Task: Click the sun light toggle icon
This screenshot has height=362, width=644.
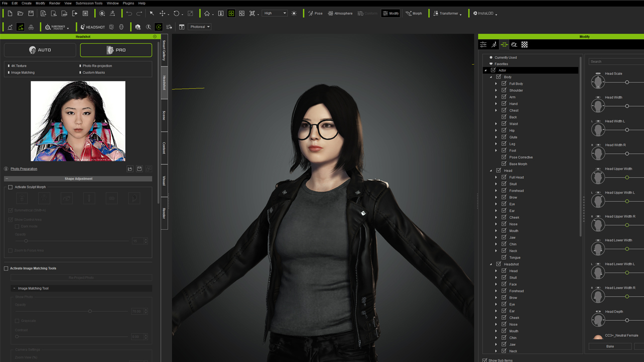Action: point(294,13)
